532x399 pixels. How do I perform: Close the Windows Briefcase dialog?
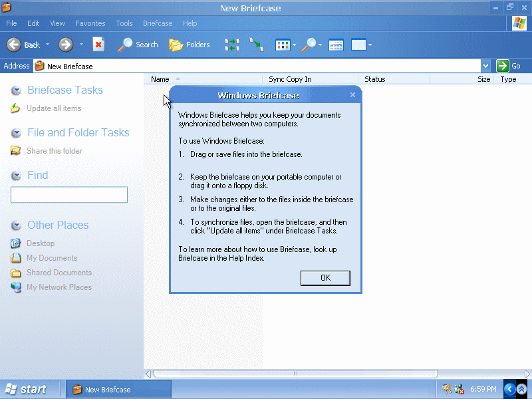(x=352, y=95)
